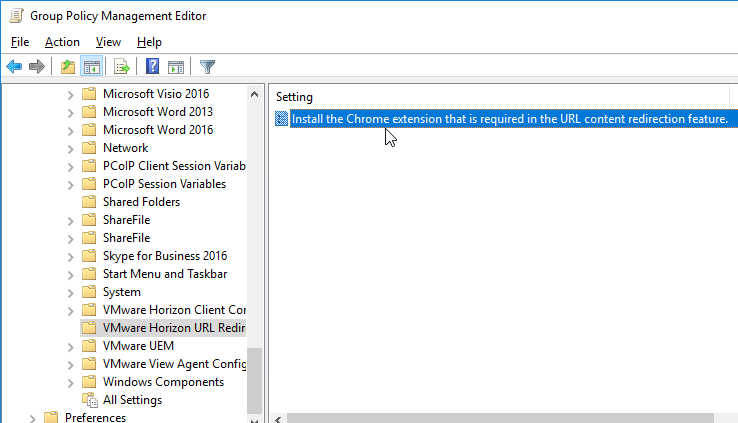Select Shared Folders in the tree
The image size is (738, 423).
pos(141,202)
